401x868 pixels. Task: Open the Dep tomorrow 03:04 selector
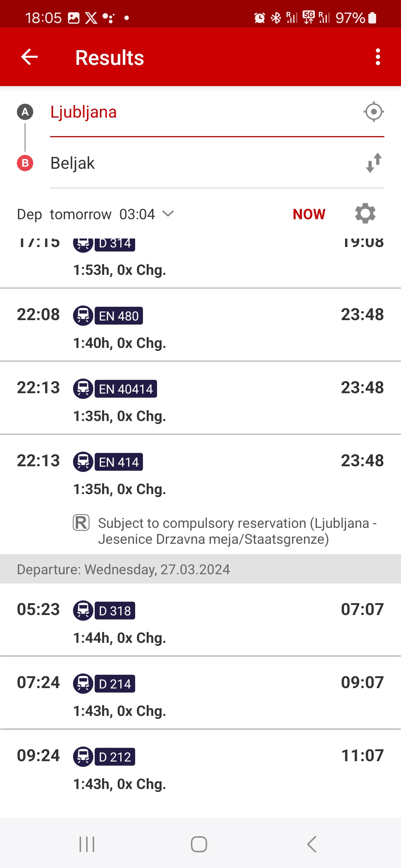coord(95,214)
